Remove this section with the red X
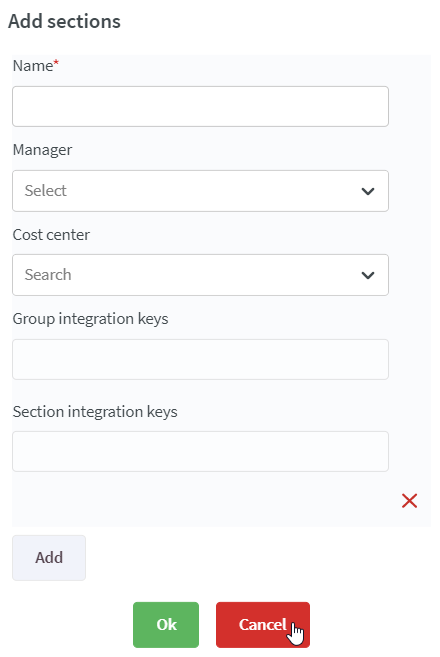Screen dimensions: 440x657 (x=409, y=501)
